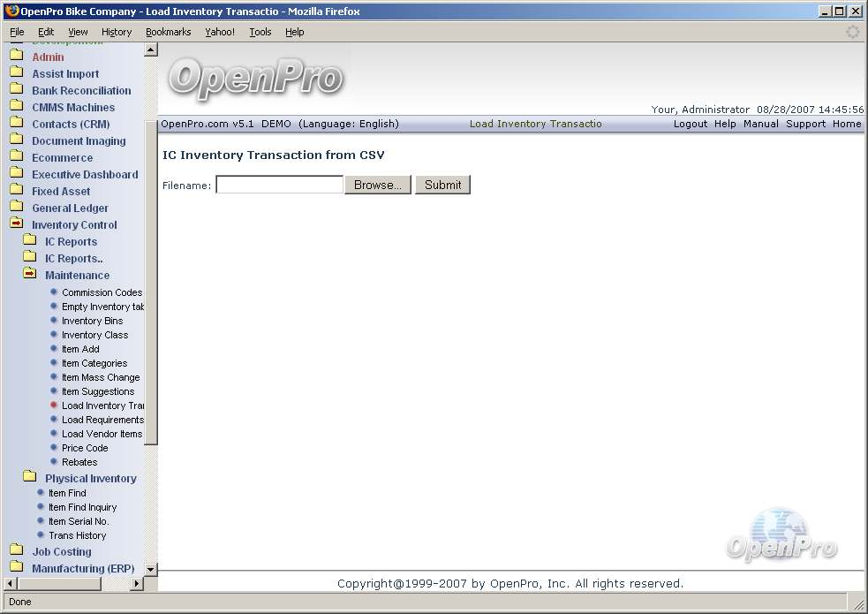Expand the IC Reports folder
868x614 pixels.
point(29,241)
